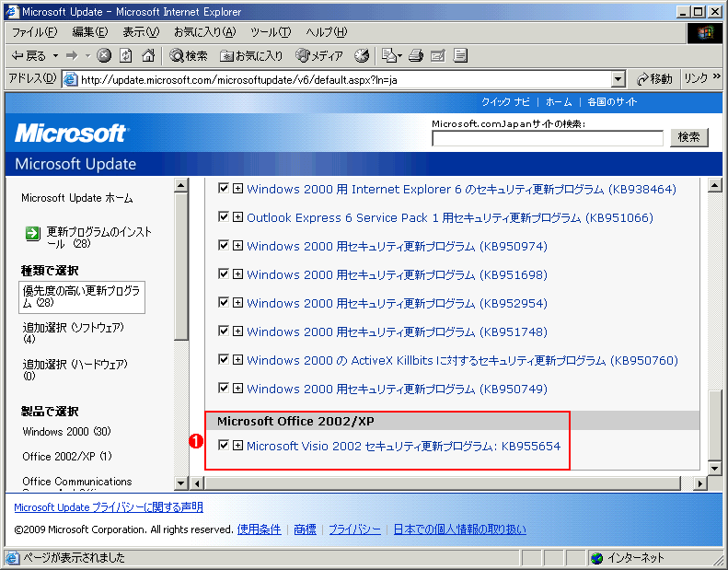Open the ファイル(F) menu
Screen dimensions: 728x570
pyautogui.click(x=34, y=32)
